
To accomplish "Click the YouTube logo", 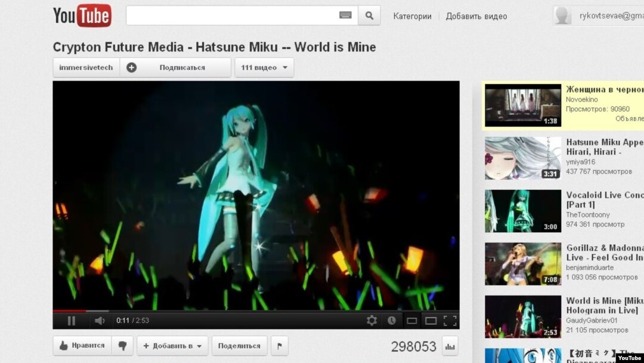I will pos(82,16).
